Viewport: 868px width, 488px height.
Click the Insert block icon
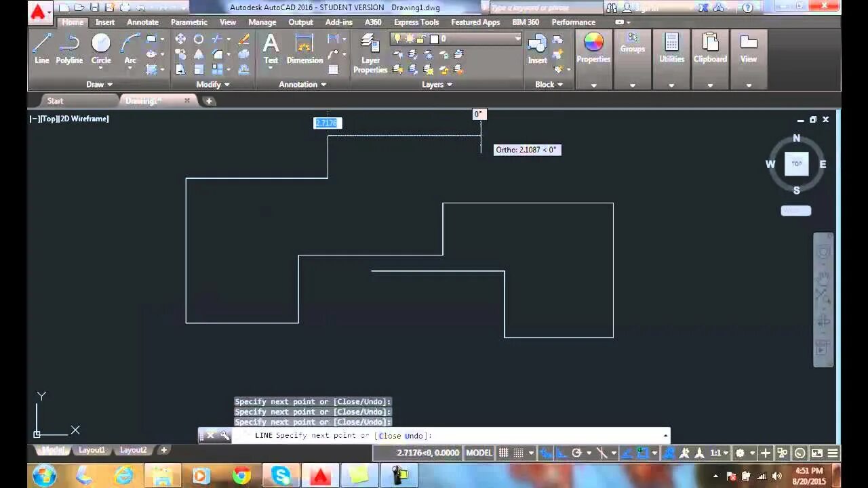(537, 49)
